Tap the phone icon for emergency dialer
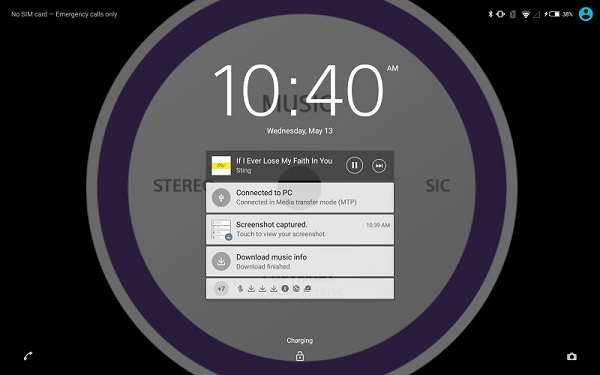Image resolution: width=600 pixels, height=375 pixels. tap(28, 356)
